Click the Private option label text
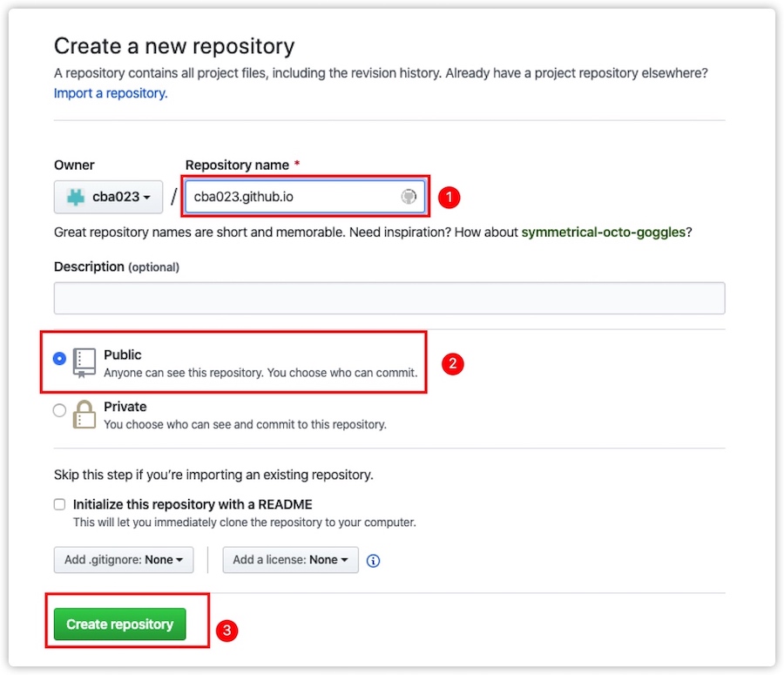 (125, 407)
